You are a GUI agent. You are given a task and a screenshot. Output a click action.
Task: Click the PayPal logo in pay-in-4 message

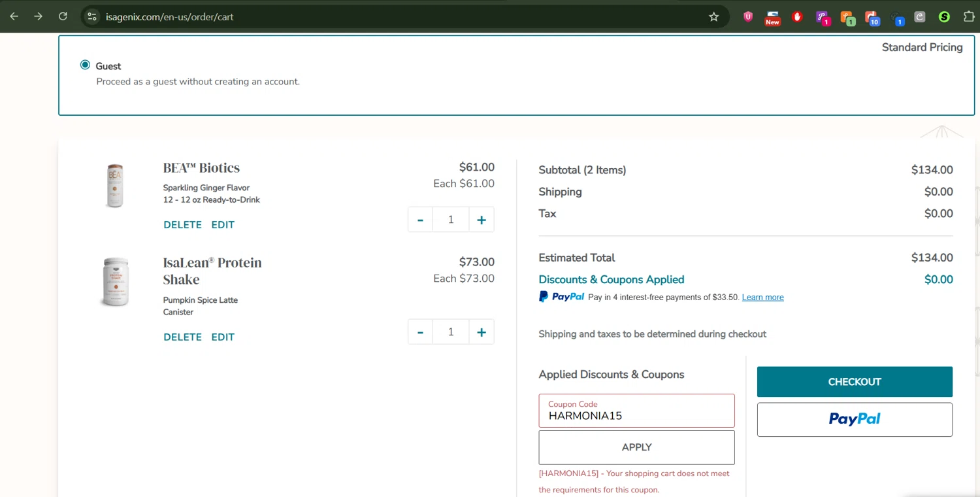pyautogui.click(x=561, y=297)
